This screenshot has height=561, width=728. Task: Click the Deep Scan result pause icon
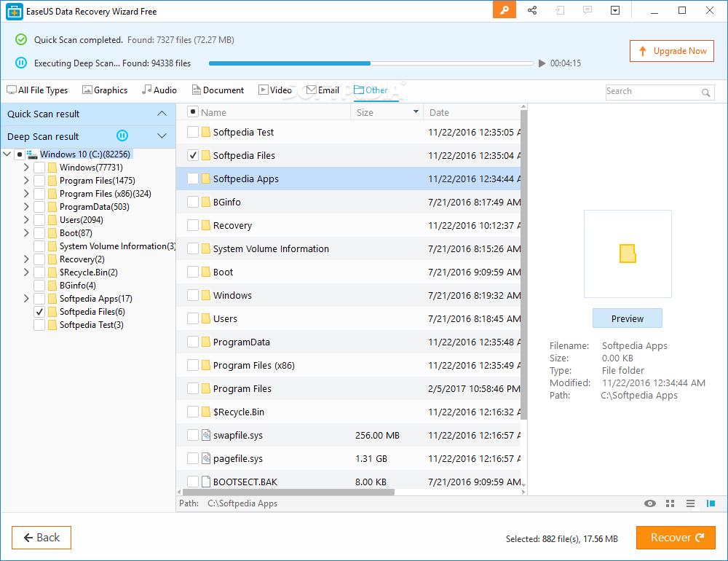click(x=122, y=136)
